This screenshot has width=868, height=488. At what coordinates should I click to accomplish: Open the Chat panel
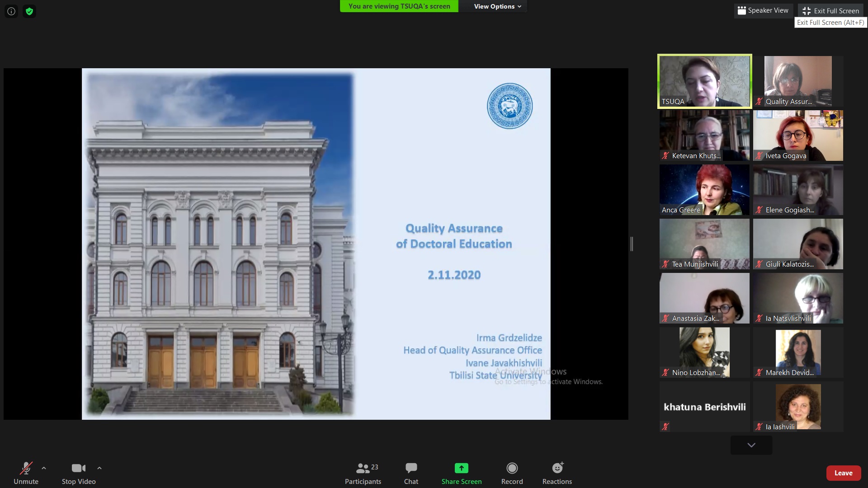click(x=411, y=473)
